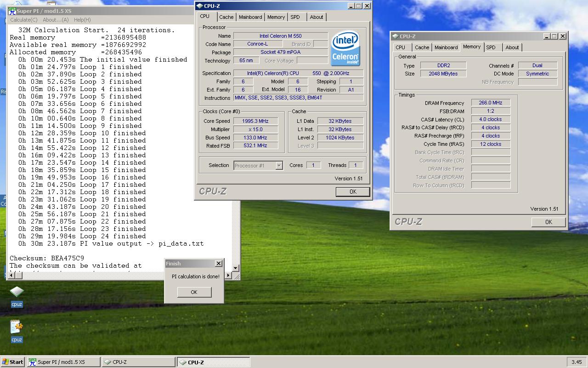588x368 pixels.
Task: Click the CPU-Z Memory window title icon
Action: (x=395, y=36)
